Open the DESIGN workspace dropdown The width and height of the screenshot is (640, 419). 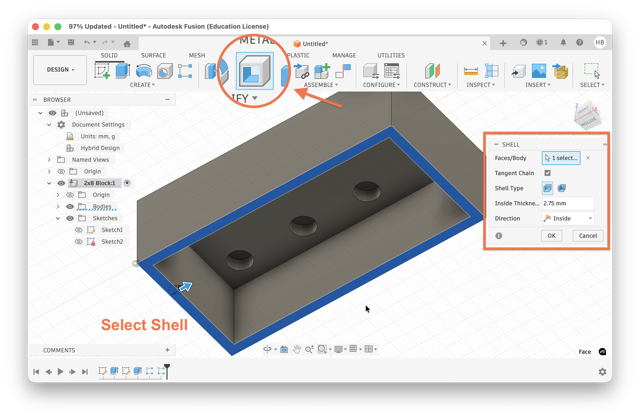pos(60,70)
